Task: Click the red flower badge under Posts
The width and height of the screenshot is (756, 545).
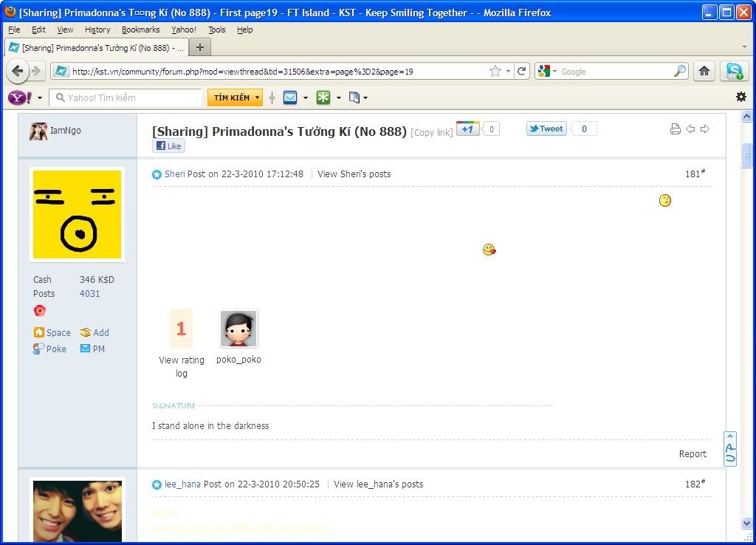Action: click(x=40, y=311)
